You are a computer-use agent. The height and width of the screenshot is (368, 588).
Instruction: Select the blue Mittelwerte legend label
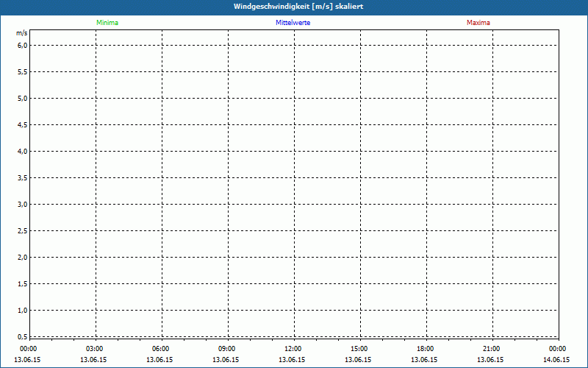[293, 23]
